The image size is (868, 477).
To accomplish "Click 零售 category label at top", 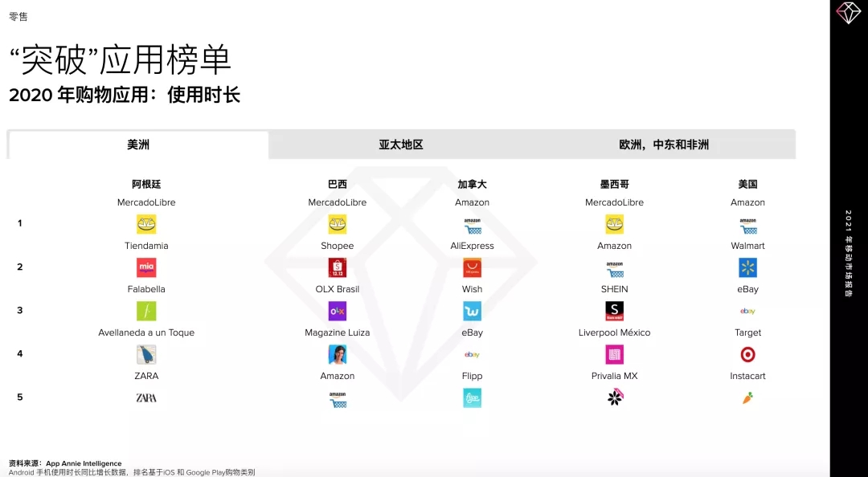I will [18, 17].
